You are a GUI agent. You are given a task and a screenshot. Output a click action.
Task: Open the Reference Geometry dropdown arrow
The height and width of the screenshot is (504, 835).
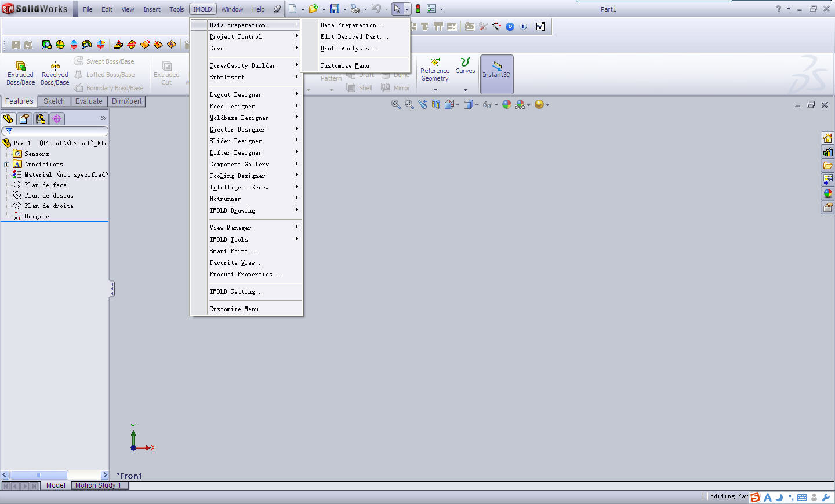(x=435, y=90)
